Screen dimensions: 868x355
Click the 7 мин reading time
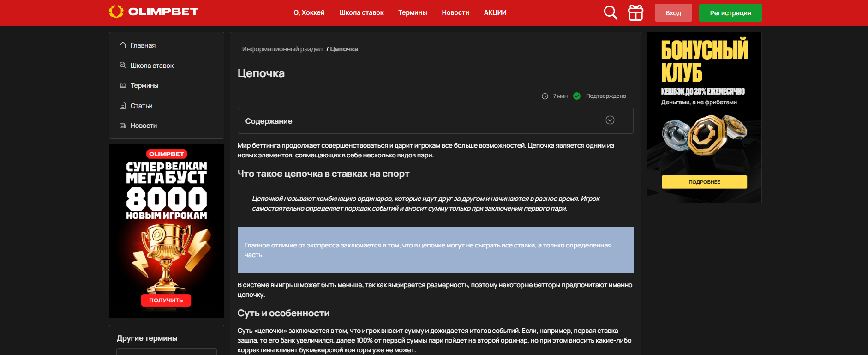560,96
